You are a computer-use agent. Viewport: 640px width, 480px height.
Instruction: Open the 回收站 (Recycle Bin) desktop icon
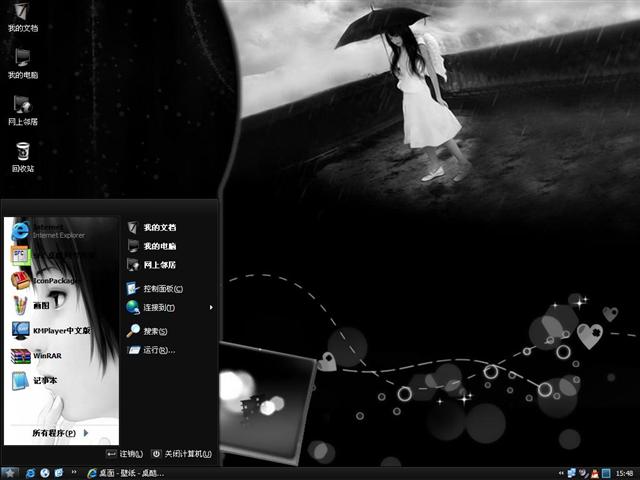(22, 155)
